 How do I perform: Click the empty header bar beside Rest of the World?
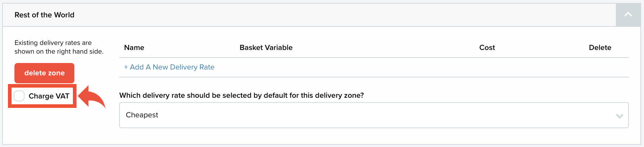point(345,15)
